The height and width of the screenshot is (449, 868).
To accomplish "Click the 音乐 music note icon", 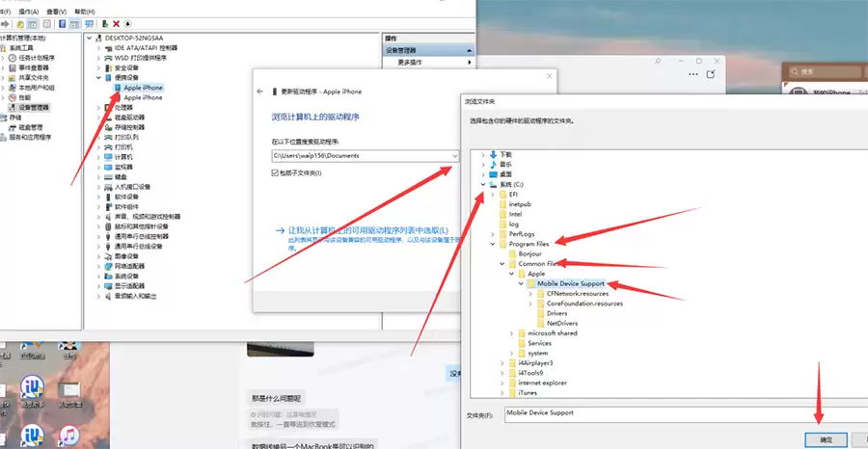I will click(x=493, y=165).
